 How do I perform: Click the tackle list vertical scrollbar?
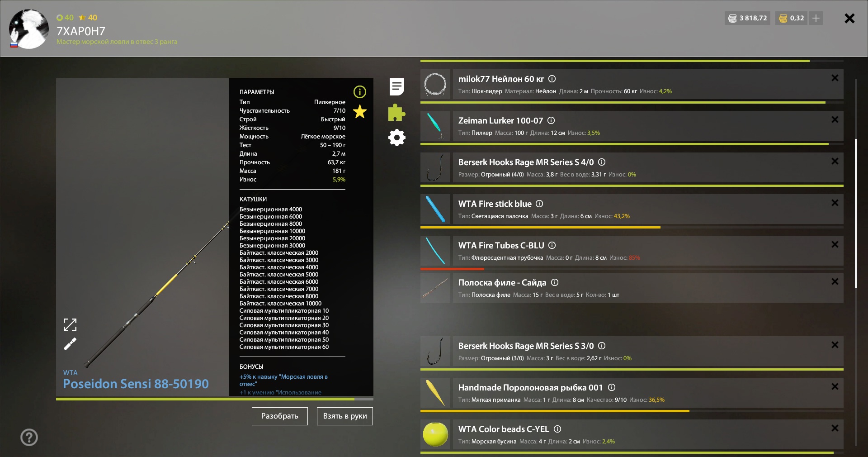(856, 213)
